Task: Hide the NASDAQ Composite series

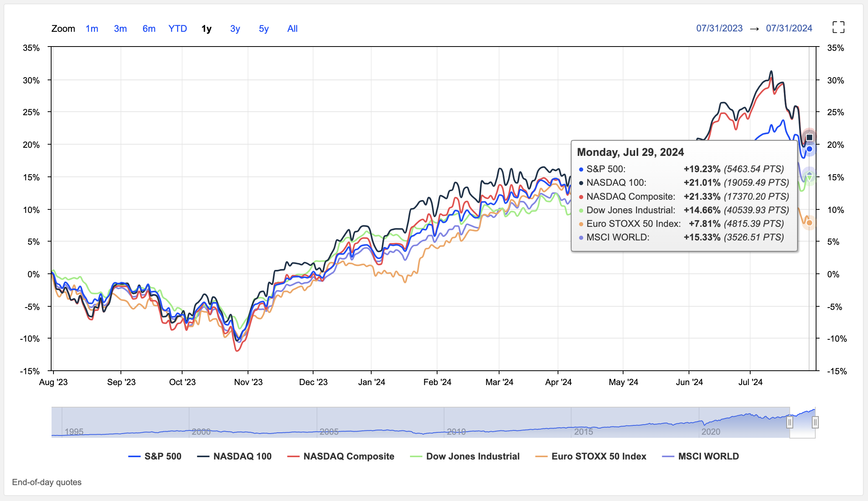Action: [x=341, y=456]
